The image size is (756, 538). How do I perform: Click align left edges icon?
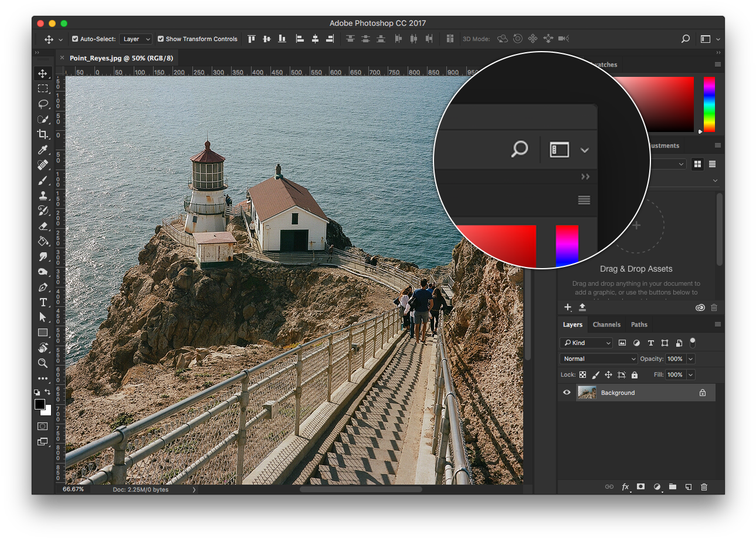point(300,39)
